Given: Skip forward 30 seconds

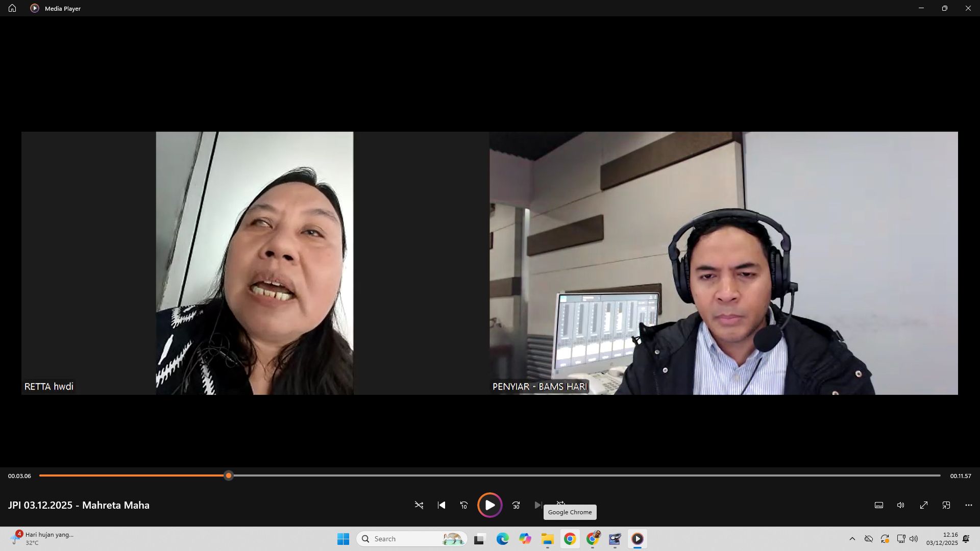Looking at the screenshot, I should [x=516, y=505].
